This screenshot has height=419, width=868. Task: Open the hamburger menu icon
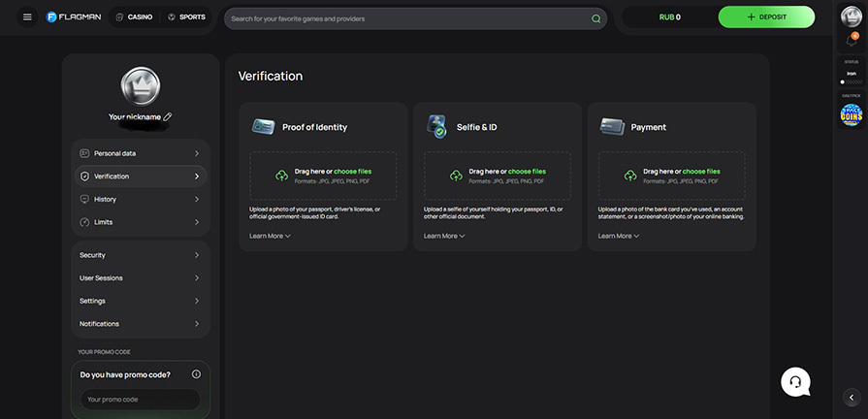(x=27, y=17)
